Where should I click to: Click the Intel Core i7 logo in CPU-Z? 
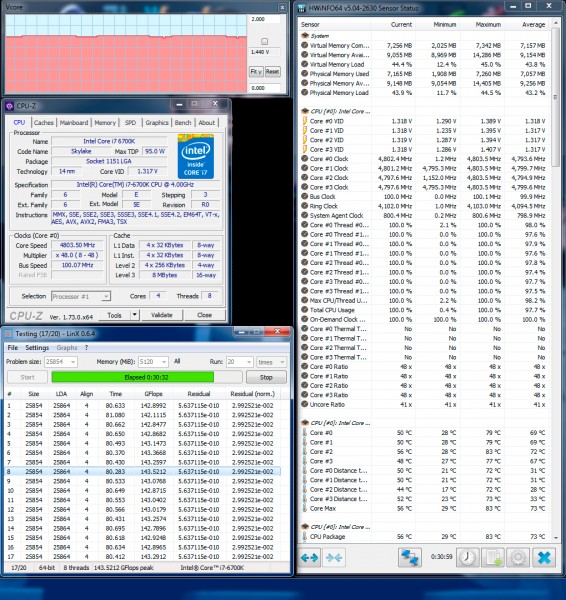pos(196,156)
